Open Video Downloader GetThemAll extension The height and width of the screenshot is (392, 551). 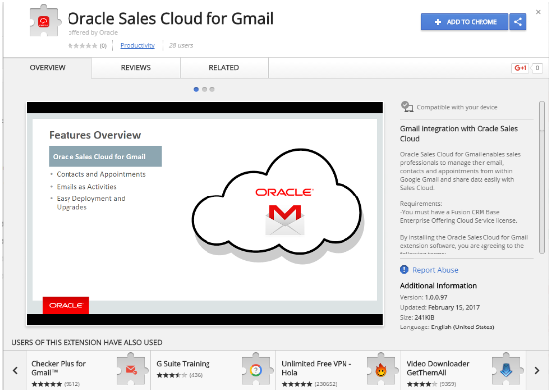click(464, 371)
